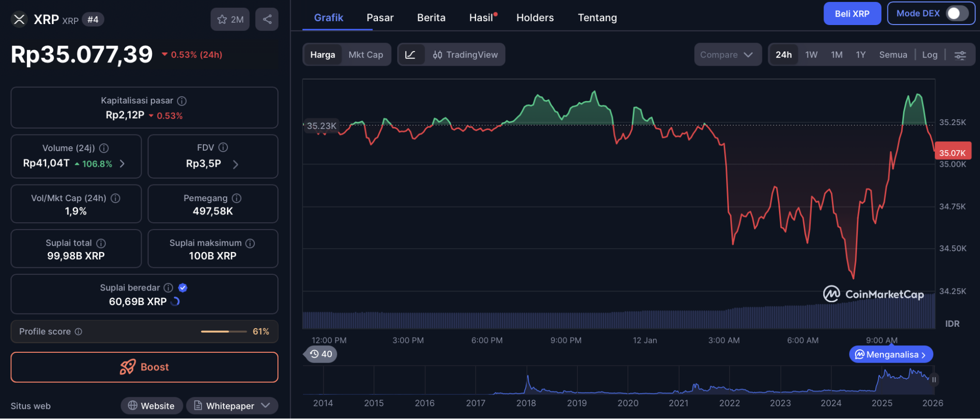The height and width of the screenshot is (419, 980).
Task: Switch chart to Mkt Cap view
Action: pyautogui.click(x=366, y=55)
